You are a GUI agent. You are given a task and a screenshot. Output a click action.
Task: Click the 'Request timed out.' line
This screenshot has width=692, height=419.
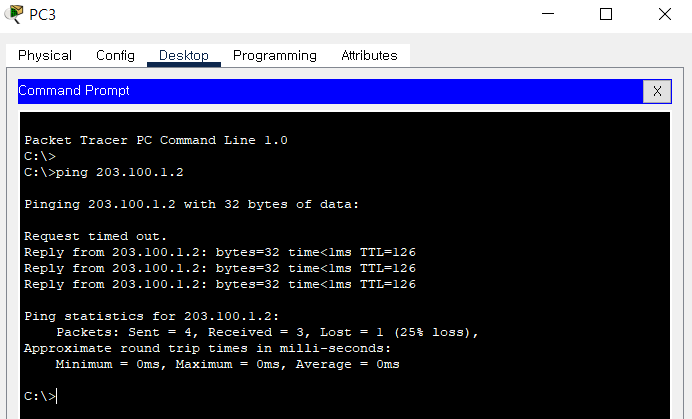(x=95, y=236)
